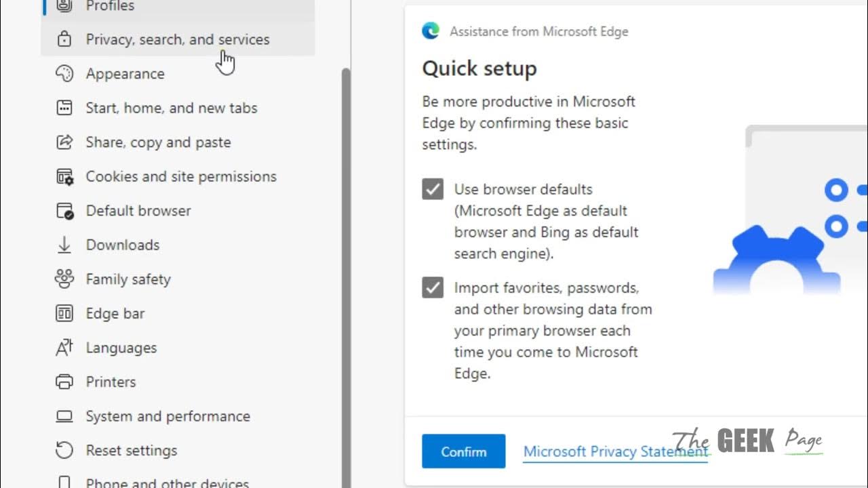868x488 pixels.
Task: Uncheck Import favorites, passwords checkbox
Action: pyautogui.click(x=433, y=288)
